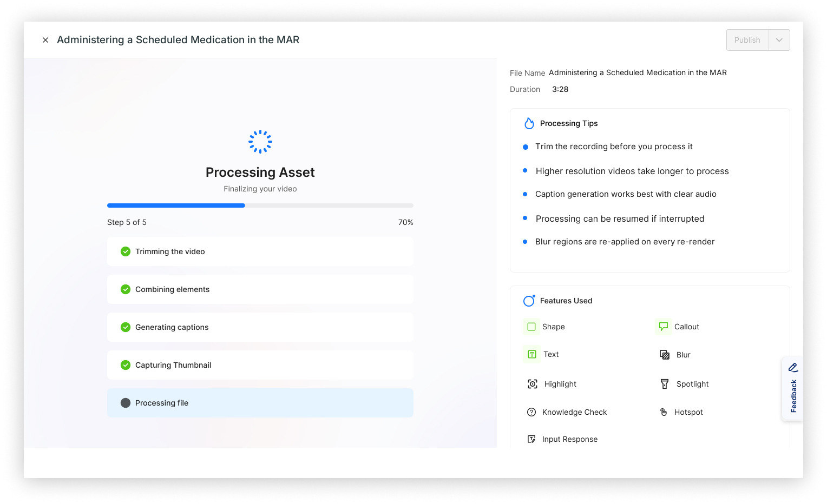Click the Feedback pencil icon
827x504 pixels.
(x=793, y=368)
